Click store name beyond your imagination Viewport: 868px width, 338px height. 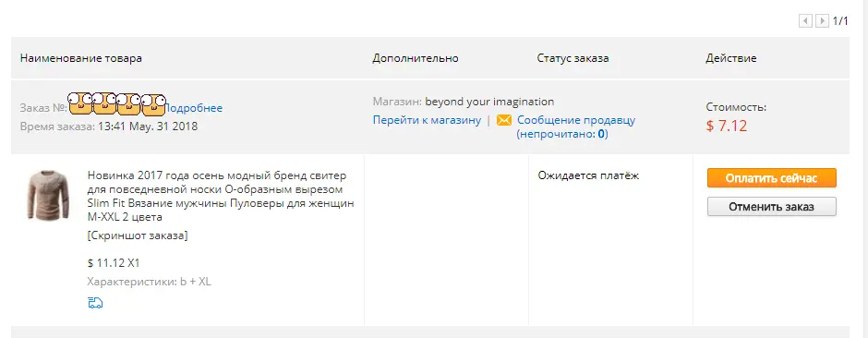point(489,102)
